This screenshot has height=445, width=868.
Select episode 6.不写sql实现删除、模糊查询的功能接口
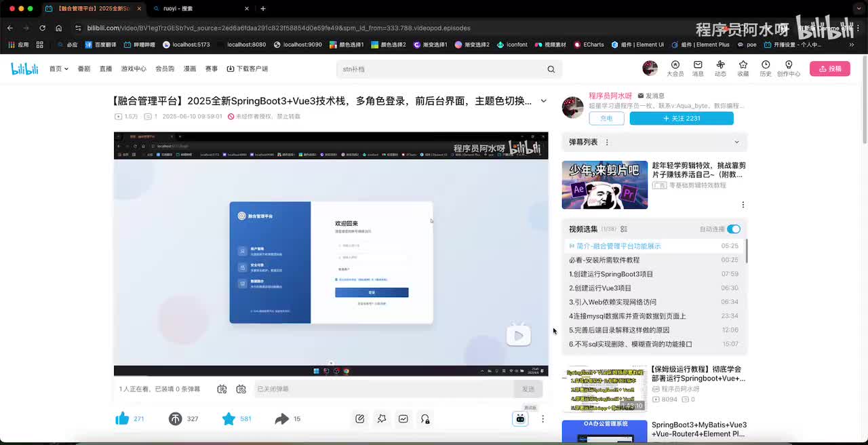(x=654, y=344)
